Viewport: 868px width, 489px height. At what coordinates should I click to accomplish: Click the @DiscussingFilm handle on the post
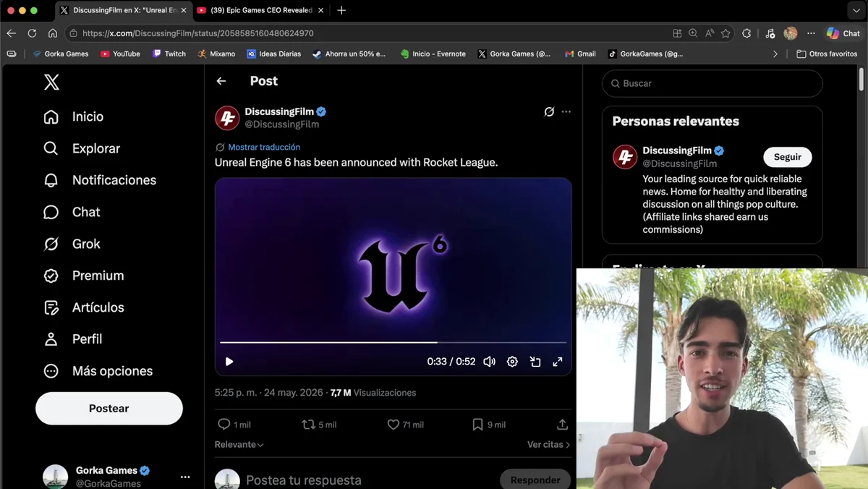(x=281, y=124)
